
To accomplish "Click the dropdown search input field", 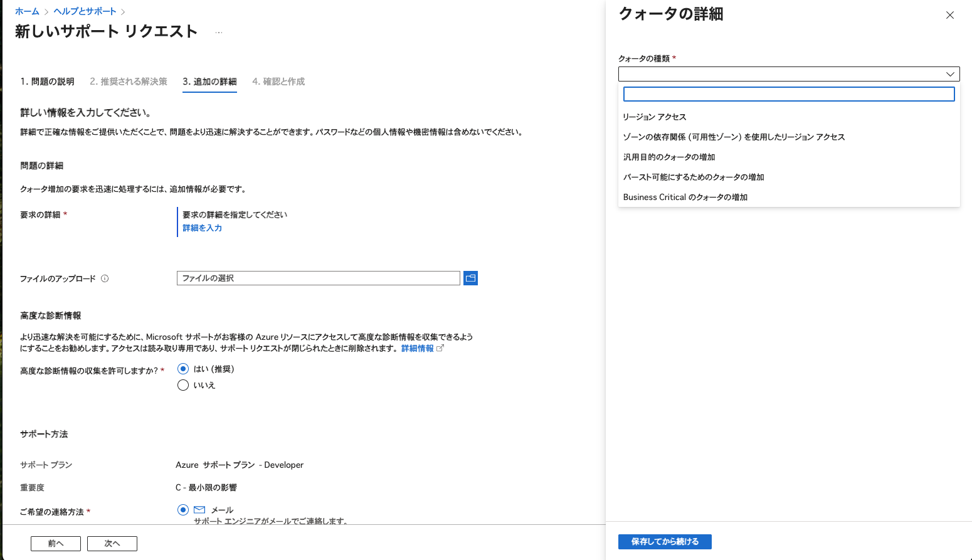I will coord(788,93).
